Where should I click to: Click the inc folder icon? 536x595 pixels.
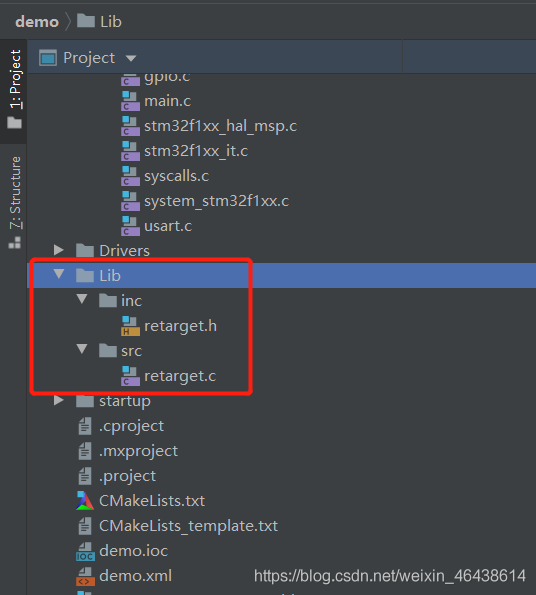[x=108, y=301]
